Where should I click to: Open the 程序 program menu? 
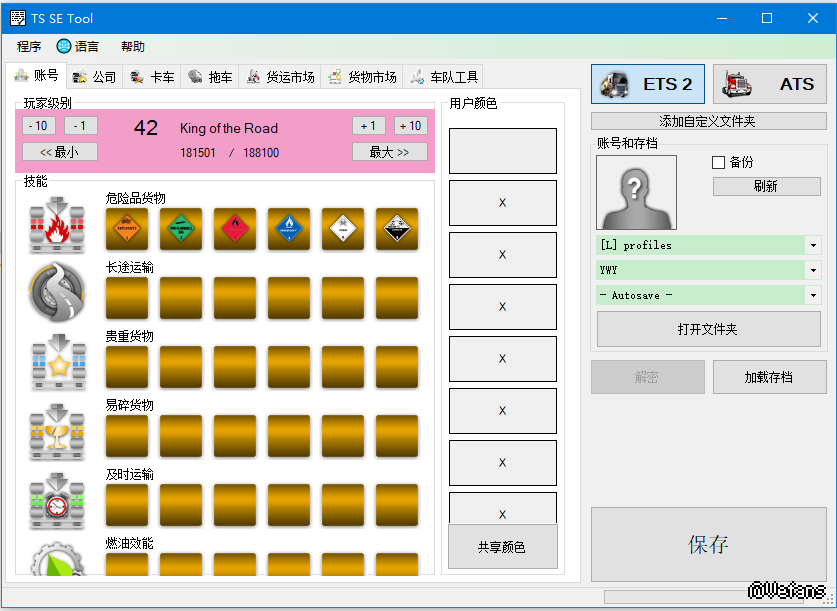click(x=29, y=46)
